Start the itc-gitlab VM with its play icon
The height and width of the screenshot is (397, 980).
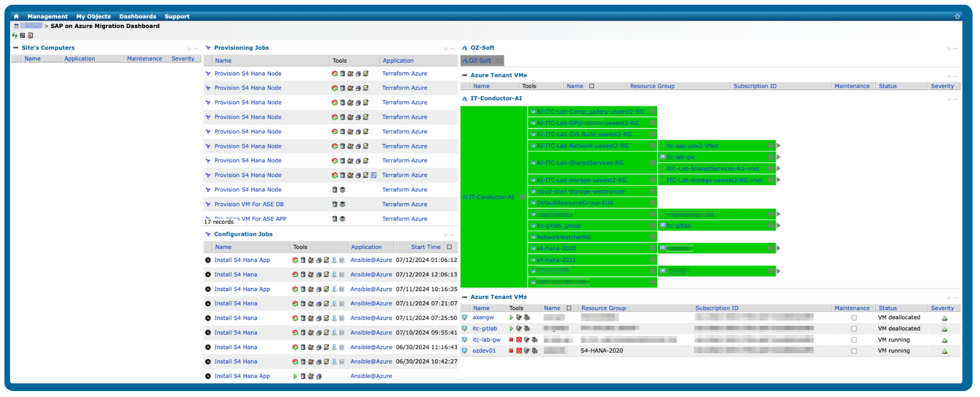(511, 329)
